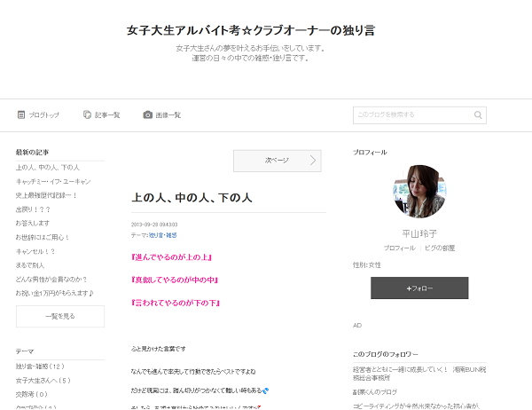Open the 平山玲子 profile name link
The height and width of the screenshot is (410, 532).
pyautogui.click(x=419, y=233)
